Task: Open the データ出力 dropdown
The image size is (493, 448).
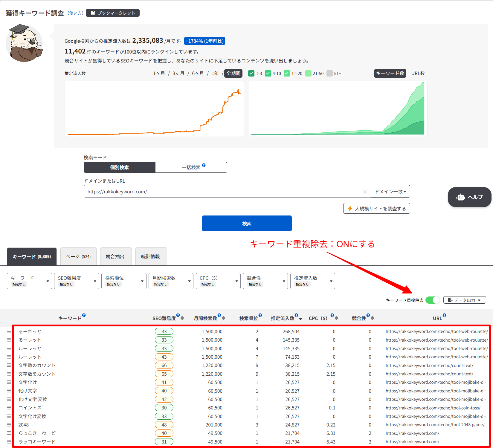Action: [x=465, y=300]
